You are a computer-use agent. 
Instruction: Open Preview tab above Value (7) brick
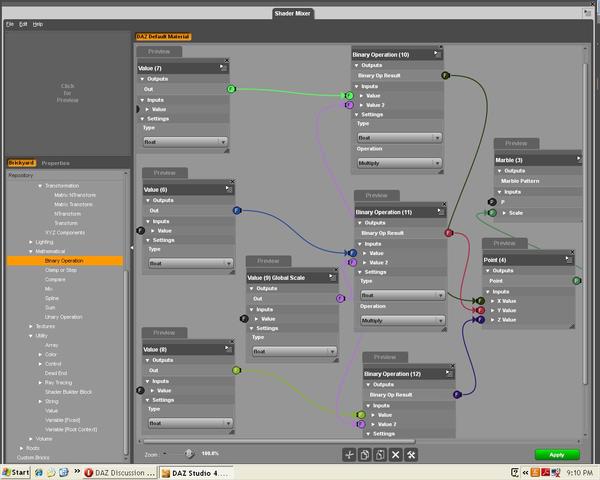pos(159,51)
